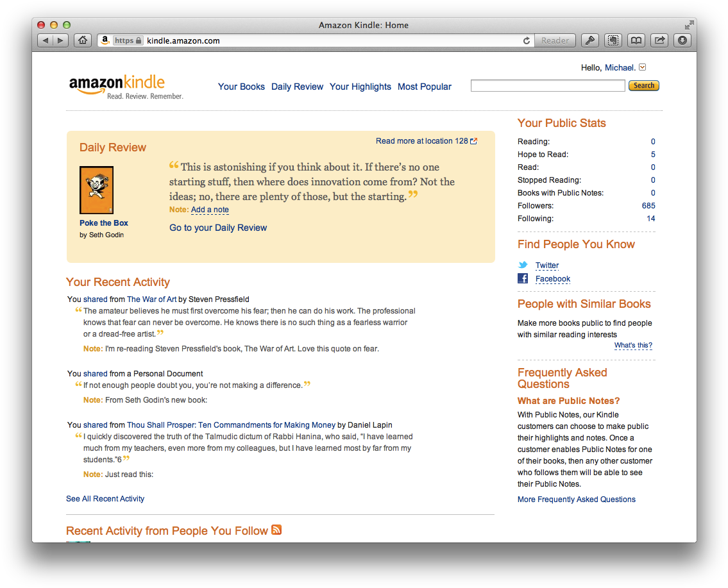The width and height of the screenshot is (728, 588).
Task: Click the browser back arrow button
Action: [44, 40]
